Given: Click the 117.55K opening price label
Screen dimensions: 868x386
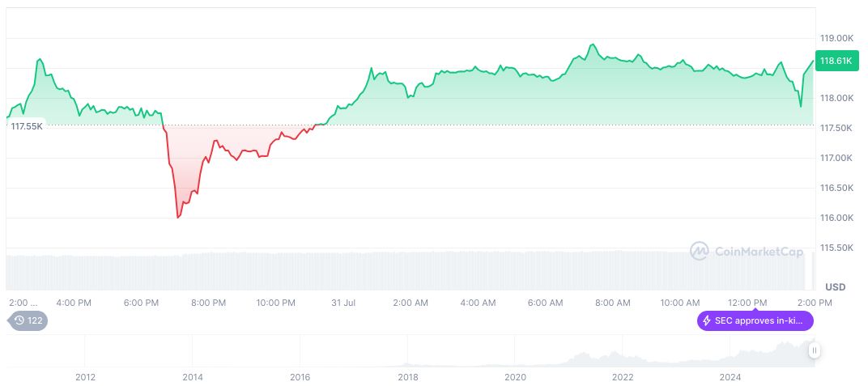Looking at the screenshot, I should pos(27,125).
